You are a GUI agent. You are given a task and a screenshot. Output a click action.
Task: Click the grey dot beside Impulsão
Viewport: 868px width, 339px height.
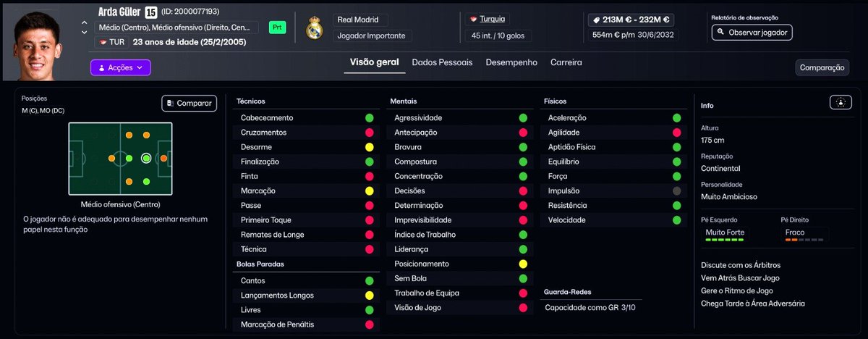pyautogui.click(x=677, y=191)
